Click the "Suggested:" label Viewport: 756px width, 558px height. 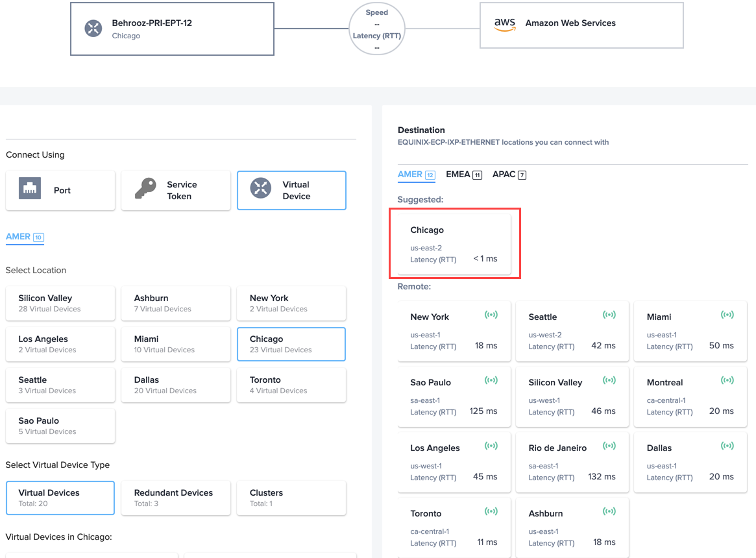(421, 200)
